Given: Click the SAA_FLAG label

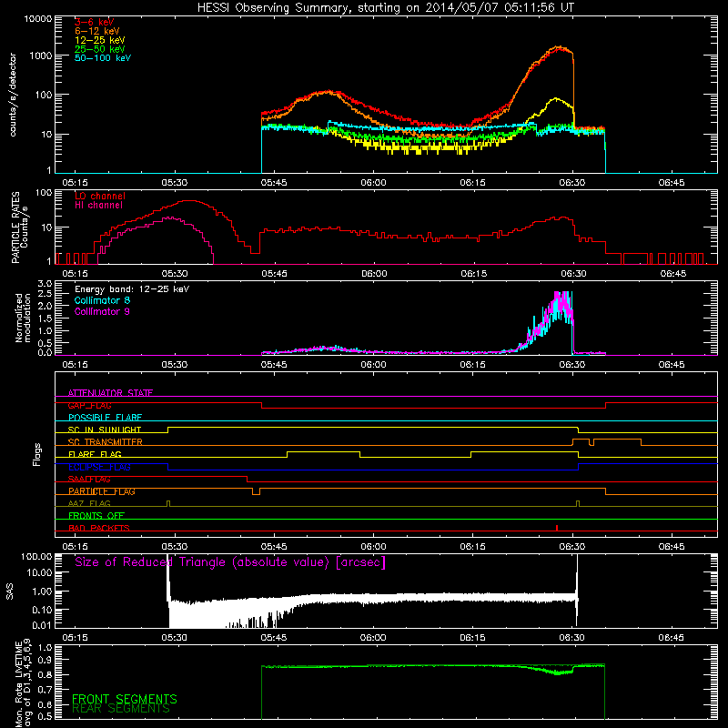Looking at the screenshot, I should click(x=89, y=480).
